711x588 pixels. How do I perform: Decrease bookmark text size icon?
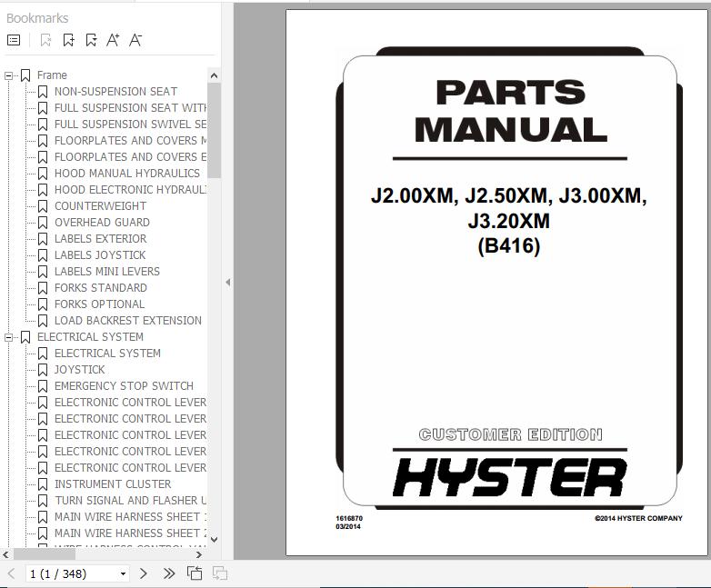pos(135,40)
